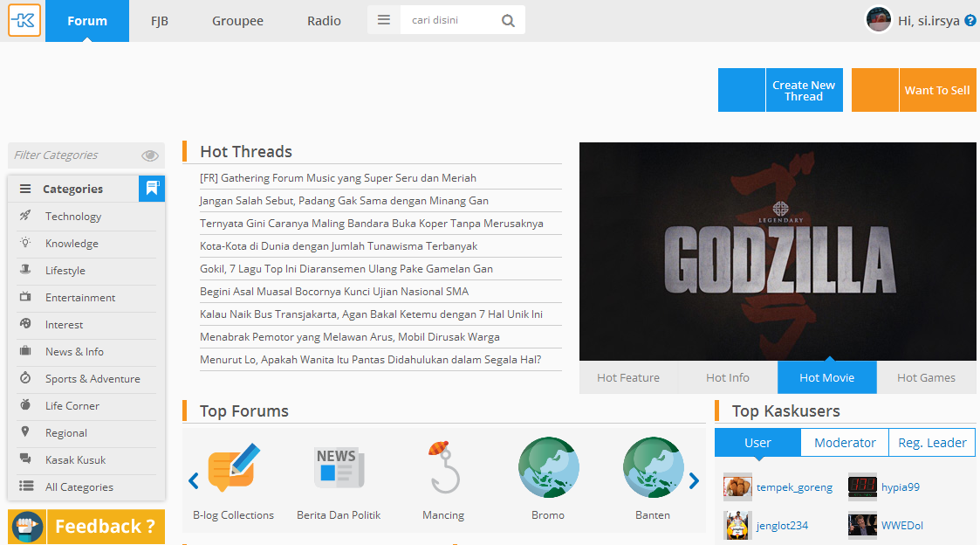Open thread 'Begini Asal Muasal Bocornya Kunci Ujian'
The width and height of the screenshot is (980, 545).
tap(334, 291)
